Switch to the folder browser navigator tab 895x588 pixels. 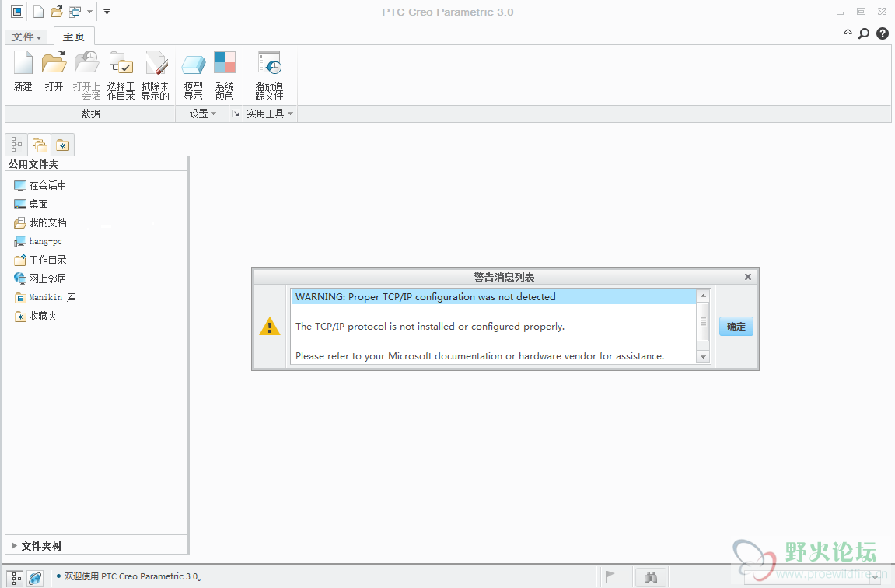coord(40,145)
